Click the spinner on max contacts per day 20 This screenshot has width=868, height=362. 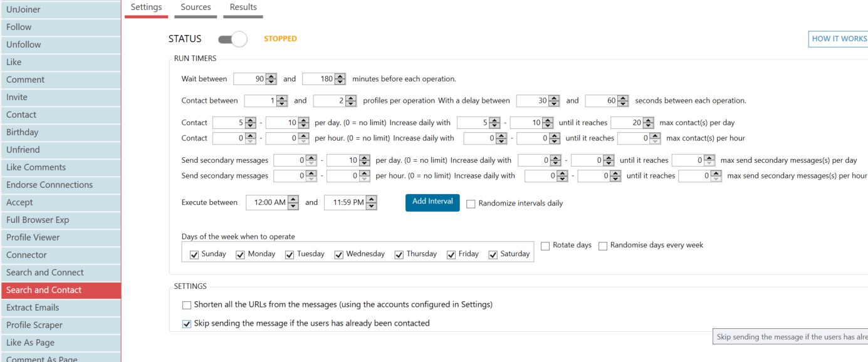pyautogui.click(x=649, y=123)
